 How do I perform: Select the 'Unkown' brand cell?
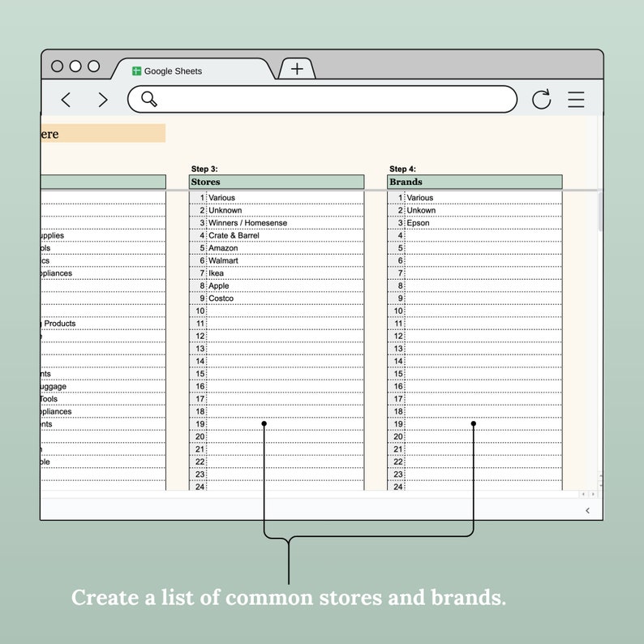483,210
